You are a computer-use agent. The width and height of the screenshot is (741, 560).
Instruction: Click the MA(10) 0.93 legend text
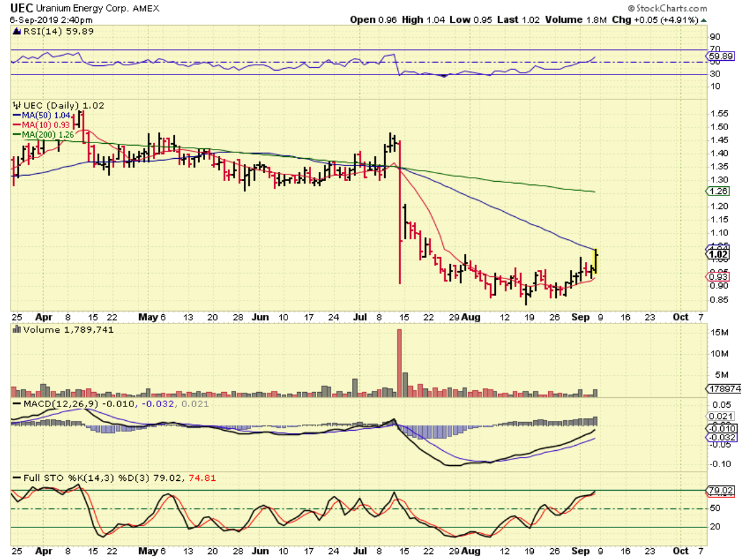(46, 125)
